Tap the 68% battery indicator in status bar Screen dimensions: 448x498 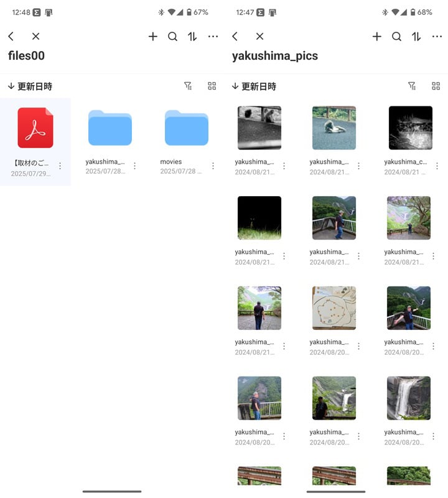click(x=421, y=12)
